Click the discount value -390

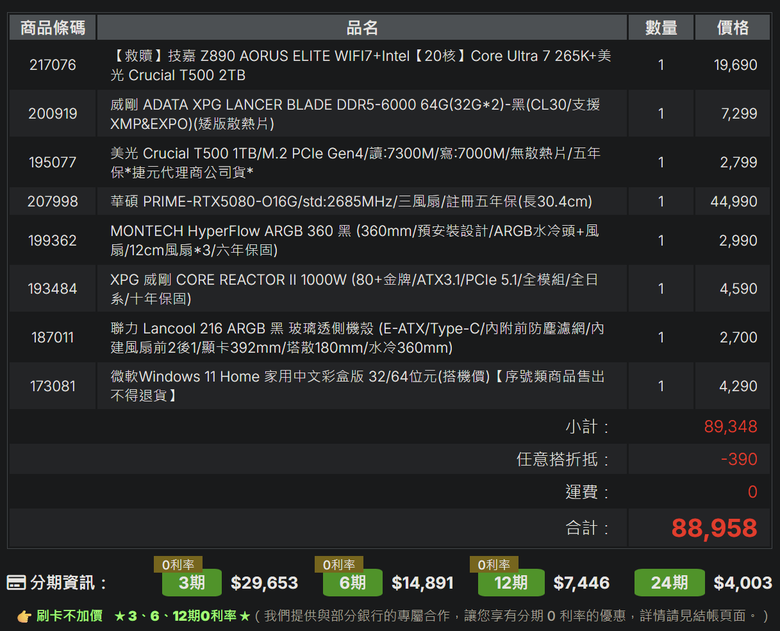[x=739, y=459]
